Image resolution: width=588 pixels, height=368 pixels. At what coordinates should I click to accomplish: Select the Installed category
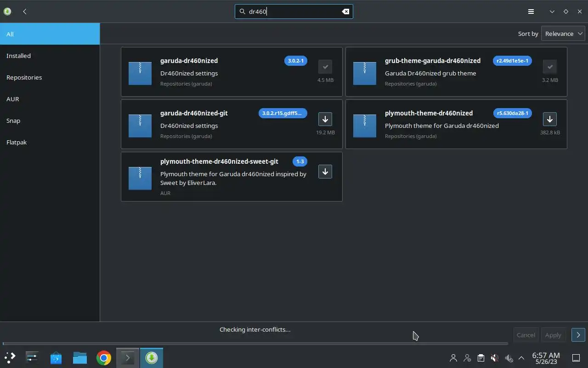pyautogui.click(x=50, y=56)
